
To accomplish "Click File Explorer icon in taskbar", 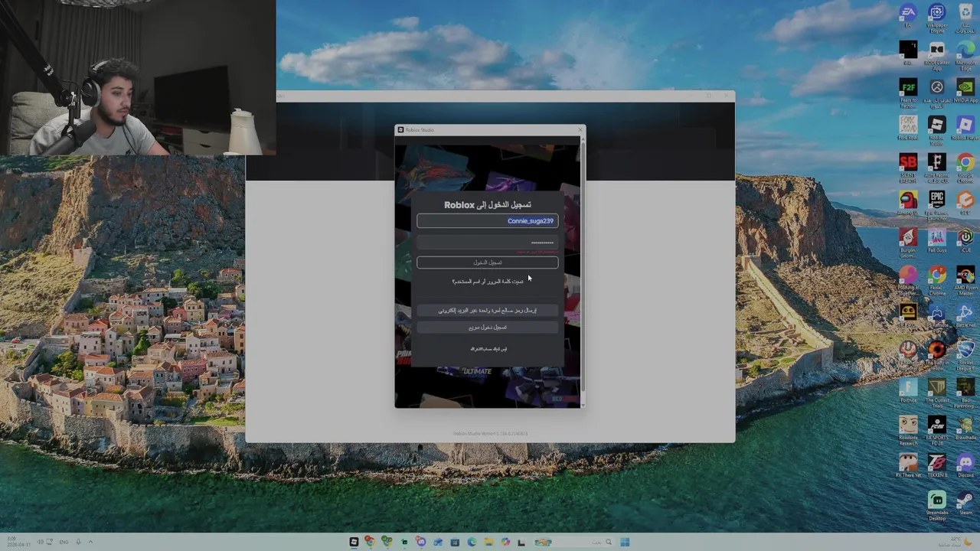I will pos(488,543).
